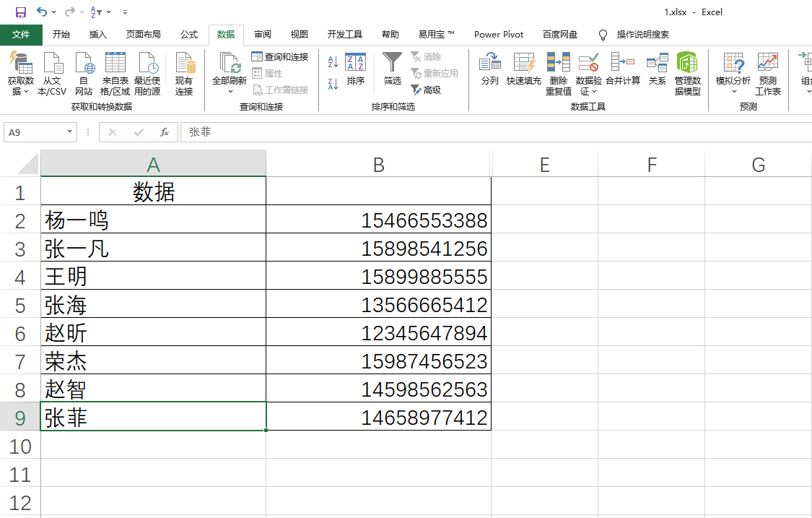Open Customize Quick Access Toolbar dropdown

126,12
